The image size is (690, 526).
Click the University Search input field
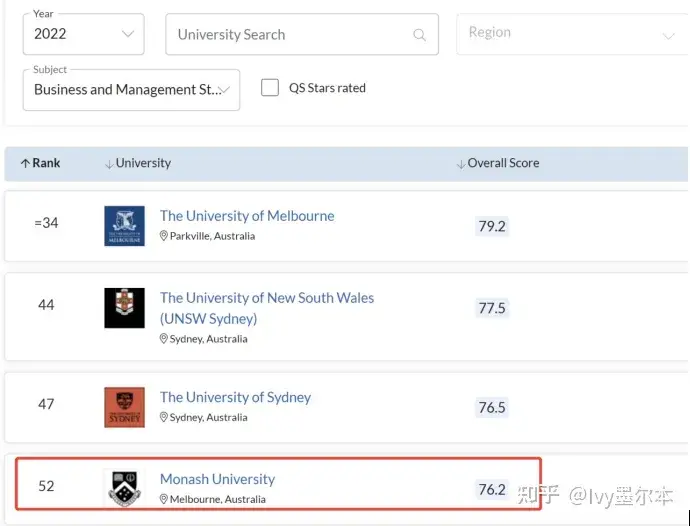pyautogui.click(x=302, y=34)
